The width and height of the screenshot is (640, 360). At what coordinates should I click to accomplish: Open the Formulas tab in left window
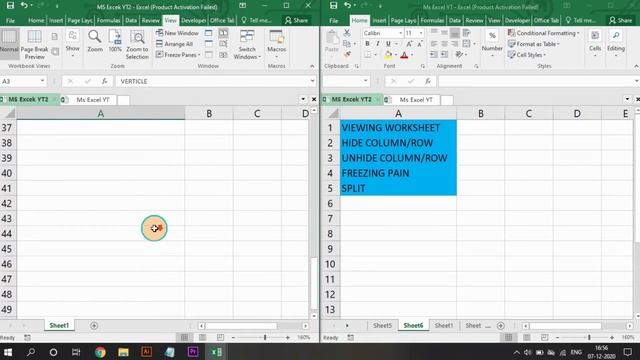(108, 20)
